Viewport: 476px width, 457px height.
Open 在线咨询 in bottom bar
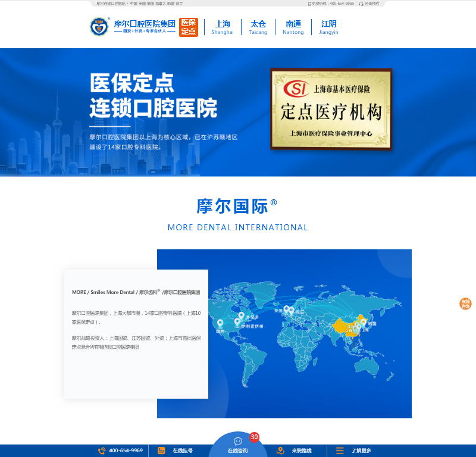pyautogui.click(x=237, y=450)
